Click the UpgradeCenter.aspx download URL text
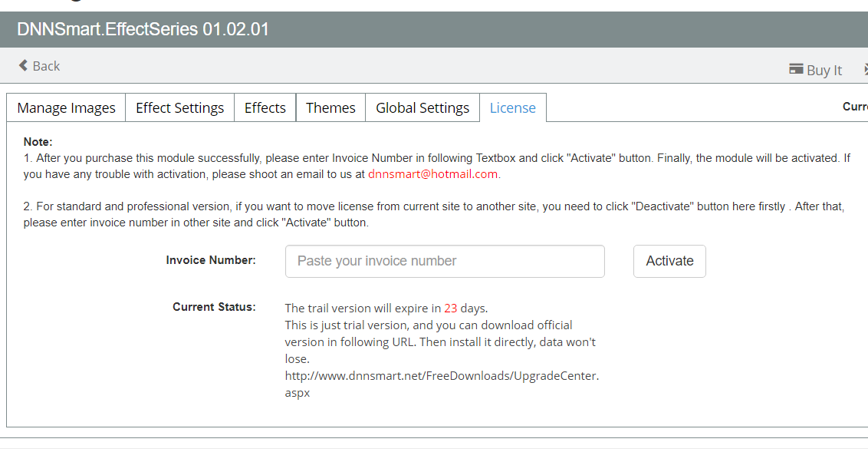Image resolution: width=868 pixels, height=452 pixels. pyautogui.click(x=442, y=384)
